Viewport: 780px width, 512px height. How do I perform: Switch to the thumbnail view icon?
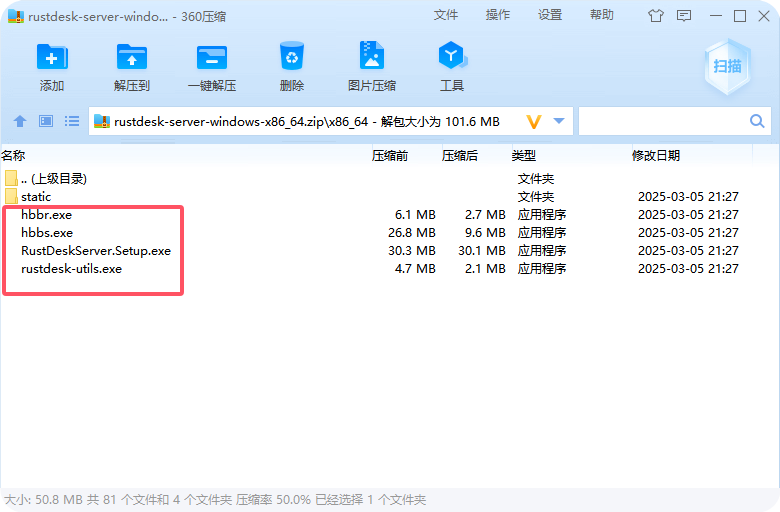tap(46, 121)
